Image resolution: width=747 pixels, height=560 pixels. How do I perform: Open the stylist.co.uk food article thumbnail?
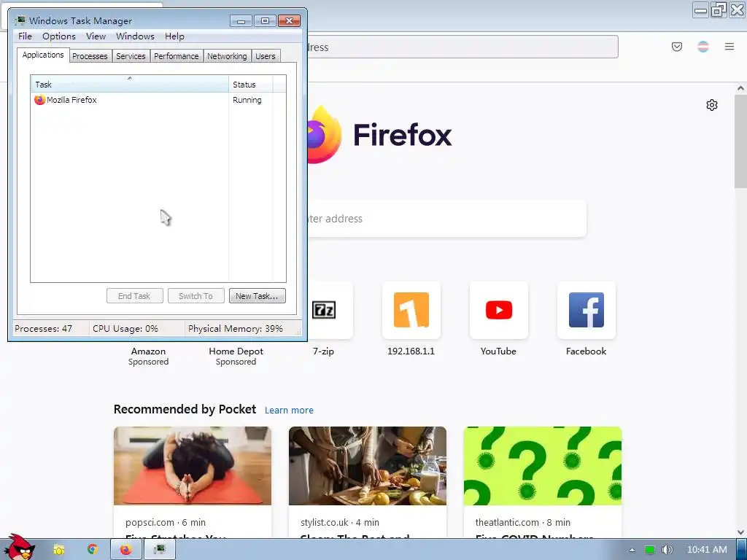pyautogui.click(x=368, y=466)
